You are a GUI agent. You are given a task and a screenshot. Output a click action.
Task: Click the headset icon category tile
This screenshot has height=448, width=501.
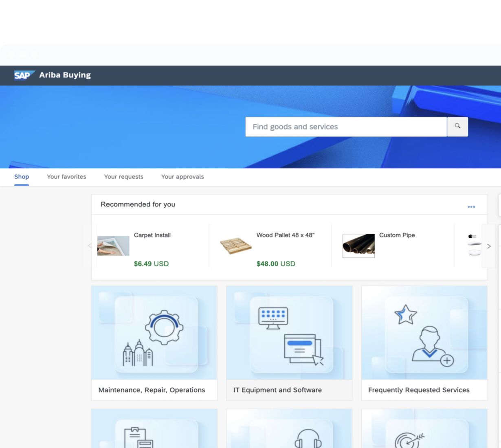point(289,430)
